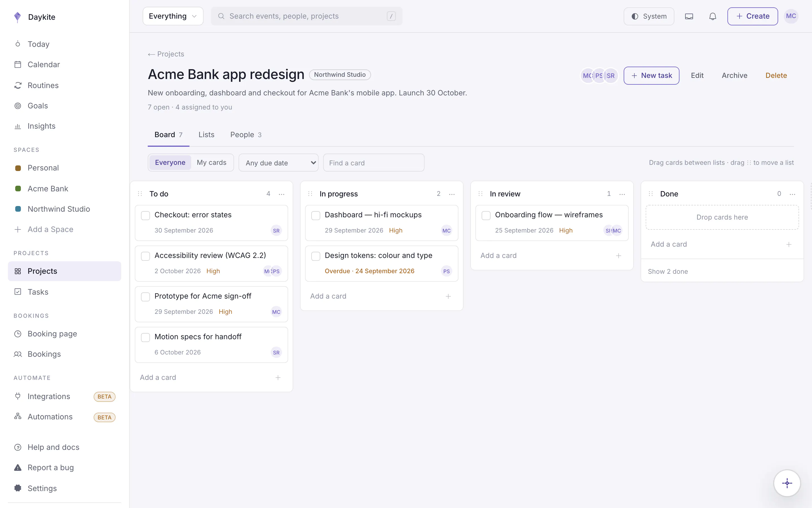Open the Done list options menu
812x508 pixels.
coord(793,194)
